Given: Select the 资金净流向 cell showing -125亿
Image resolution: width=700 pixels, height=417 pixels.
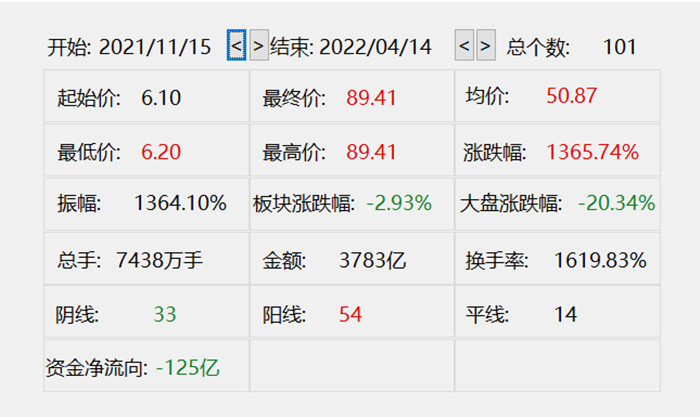Looking at the screenshot, I should [x=146, y=367].
